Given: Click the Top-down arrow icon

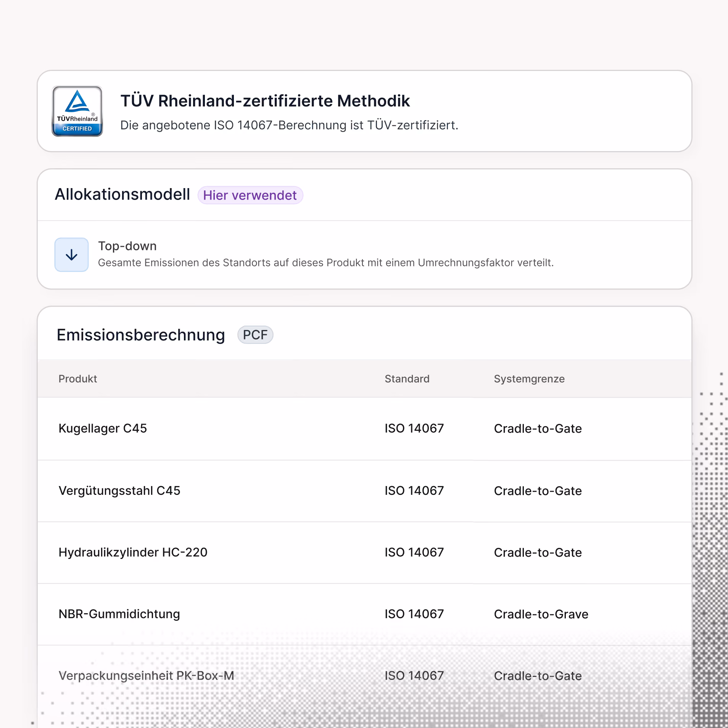Looking at the screenshot, I should (x=72, y=255).
